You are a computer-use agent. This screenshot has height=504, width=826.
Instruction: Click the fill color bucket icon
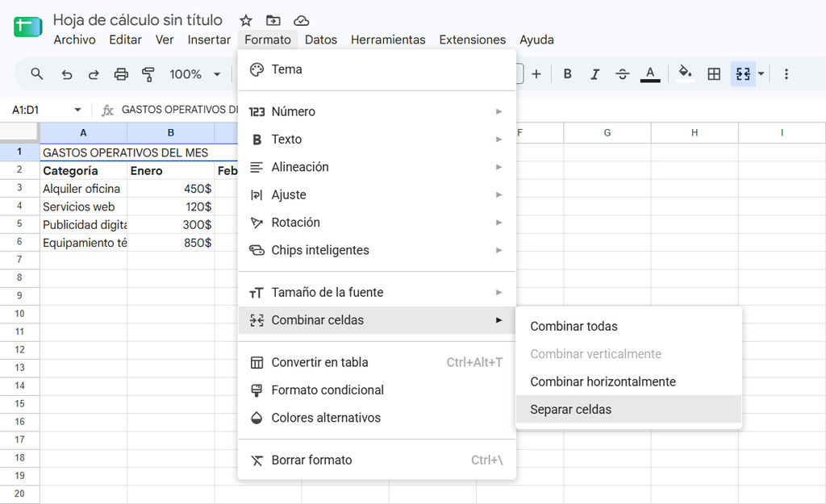click(x=686, y=73)
